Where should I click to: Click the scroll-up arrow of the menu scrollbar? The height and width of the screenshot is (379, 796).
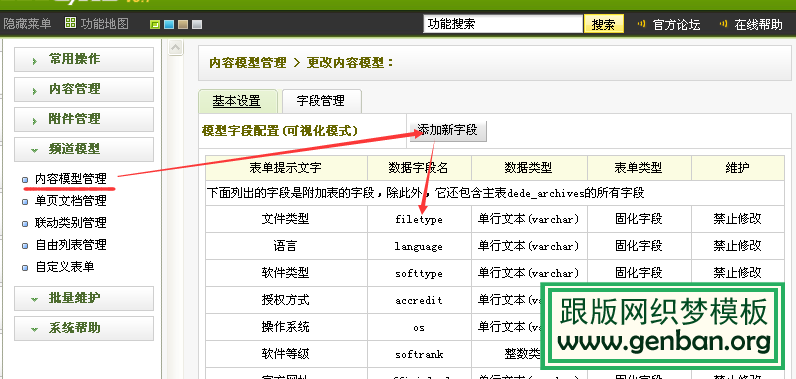(176, 48)
